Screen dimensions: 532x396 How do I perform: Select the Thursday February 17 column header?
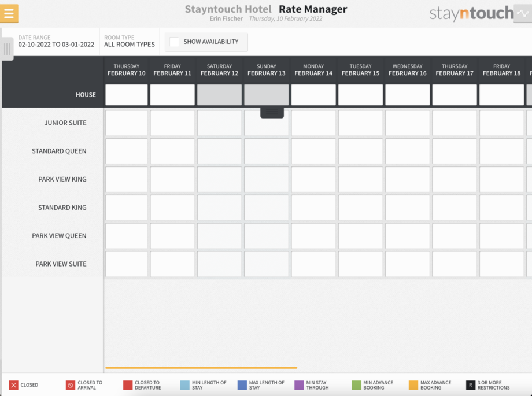point(455,70)
